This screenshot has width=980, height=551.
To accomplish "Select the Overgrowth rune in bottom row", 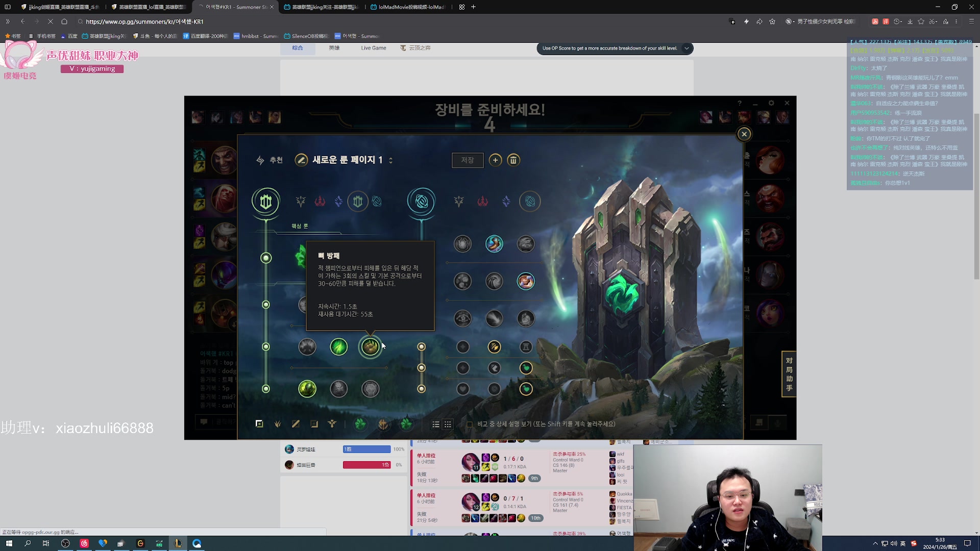I will click(307, 389).
